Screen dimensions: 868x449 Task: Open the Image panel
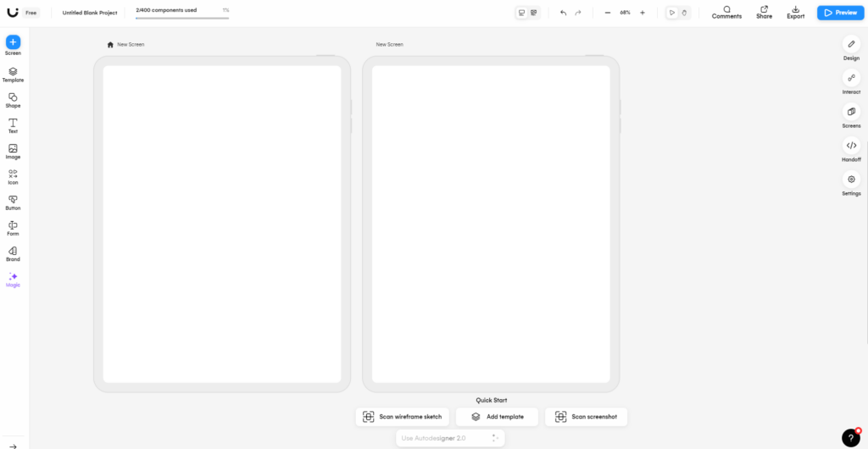pyautogui.click(x=13, y=151)
